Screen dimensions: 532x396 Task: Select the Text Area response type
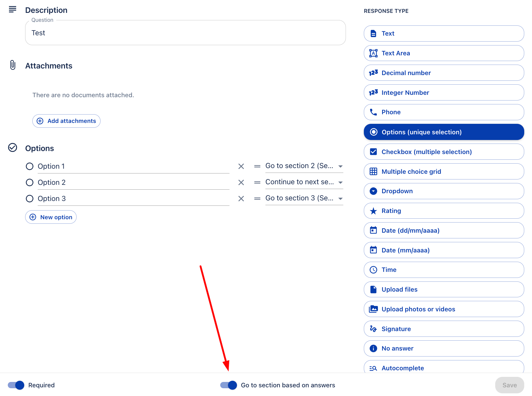[444, 53]
